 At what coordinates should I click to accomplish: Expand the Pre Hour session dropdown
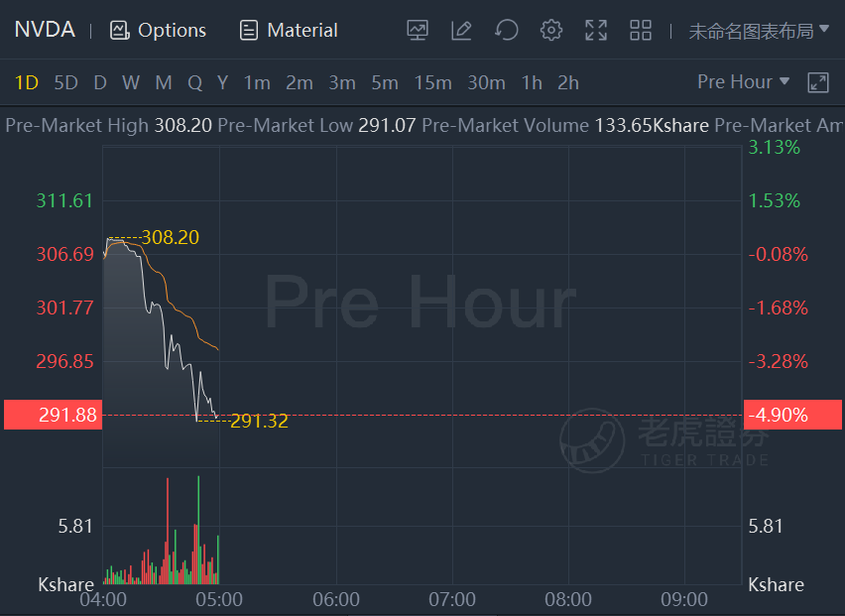coord(743,82)
